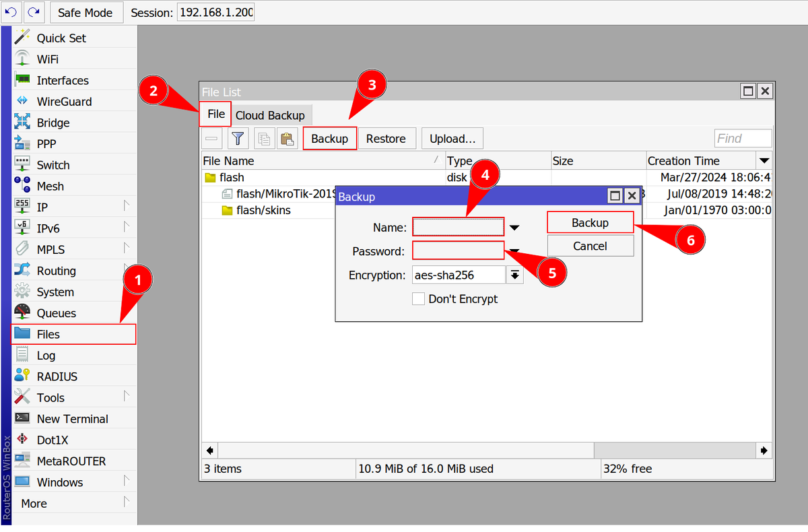Open the IP menu icon

[23, 207]
